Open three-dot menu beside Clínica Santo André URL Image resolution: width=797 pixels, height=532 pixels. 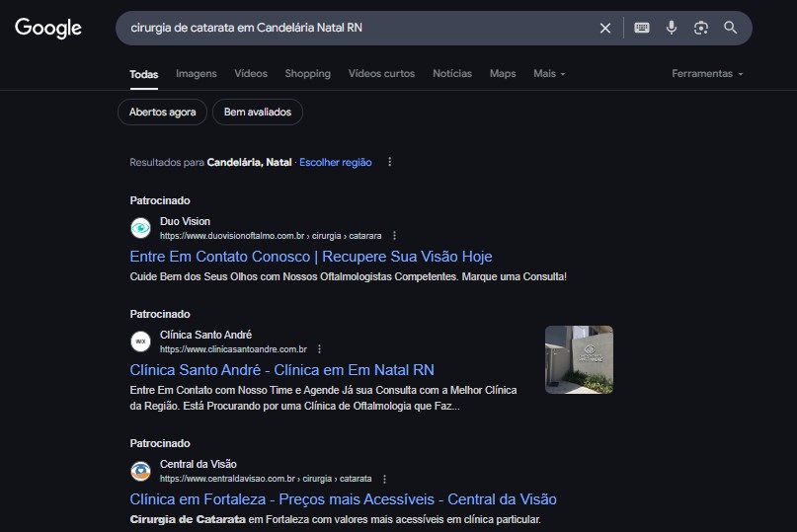(319, 349)
